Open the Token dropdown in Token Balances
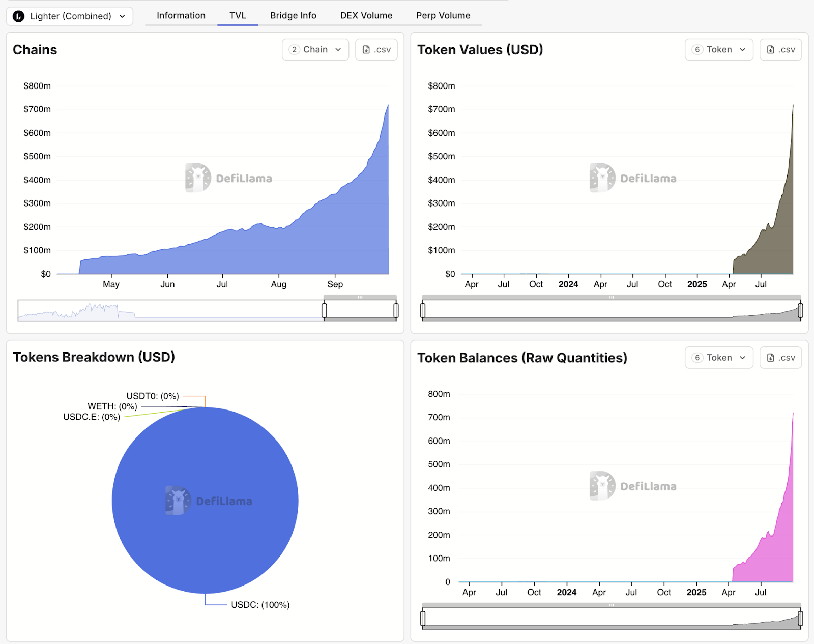Image resolution: width=814 pixels, height=644 pixels. (718, 358)
